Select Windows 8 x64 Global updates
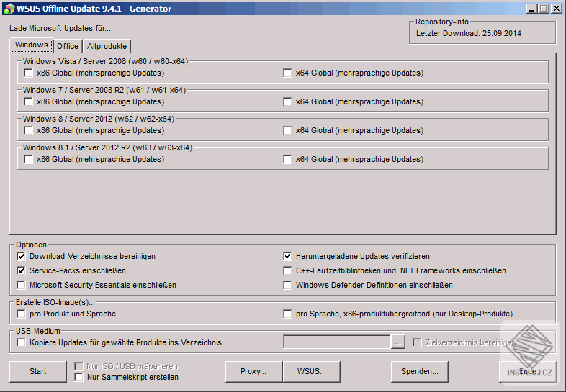The height and width of the screenshot is (392, 566). click(287, 130)
